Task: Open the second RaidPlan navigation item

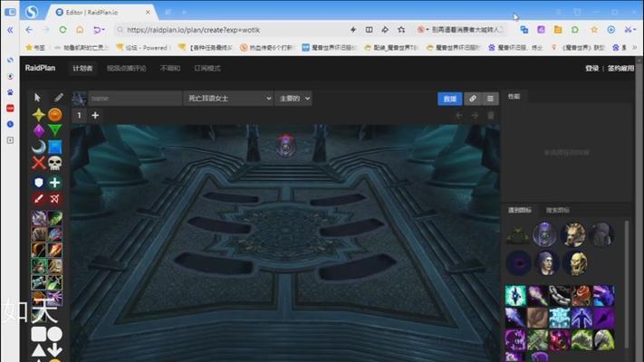Action: [x=126, y=69]
